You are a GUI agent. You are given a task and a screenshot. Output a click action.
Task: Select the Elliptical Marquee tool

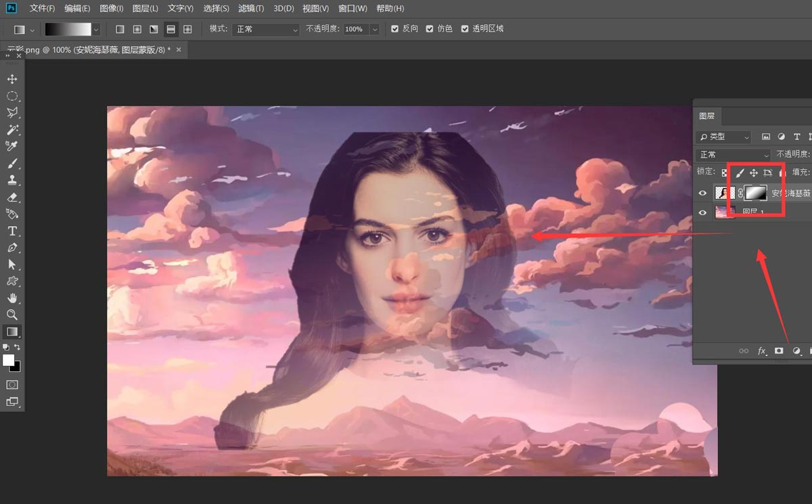point(12,96)
